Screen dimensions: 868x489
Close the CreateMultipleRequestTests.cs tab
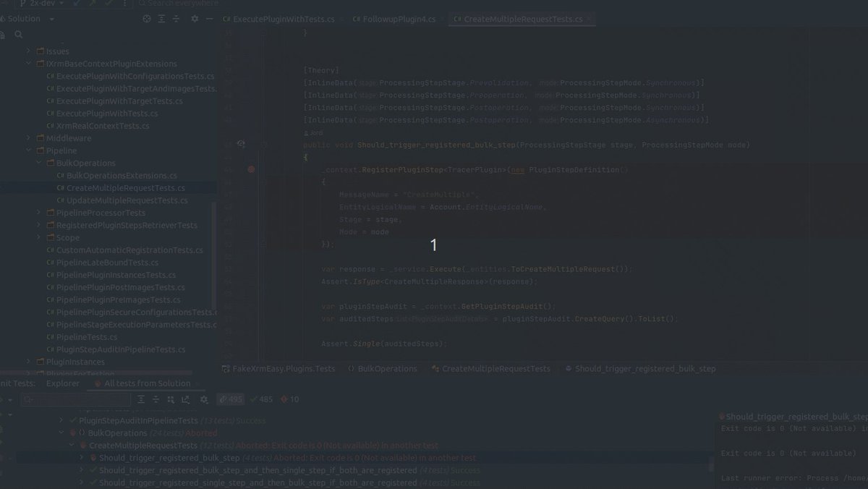click(x=588, y=19)
